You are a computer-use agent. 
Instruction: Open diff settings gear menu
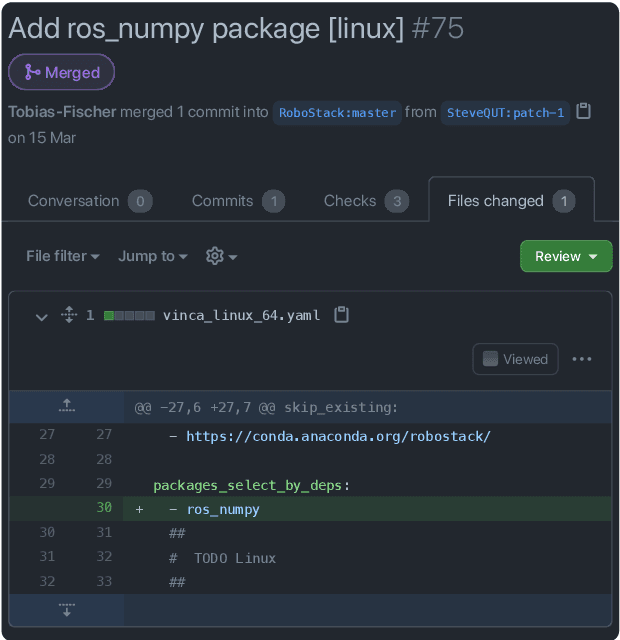click(x=221, y=256)
